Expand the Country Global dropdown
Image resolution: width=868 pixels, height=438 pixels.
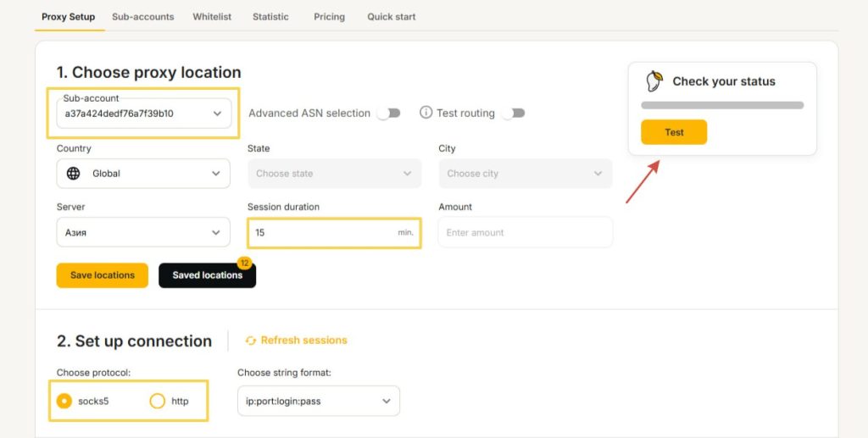tap(143, 174)
